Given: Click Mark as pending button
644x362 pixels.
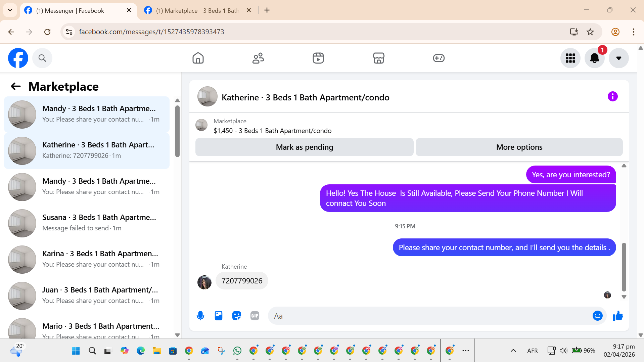Looking at the screenshot, I should 305,147.
